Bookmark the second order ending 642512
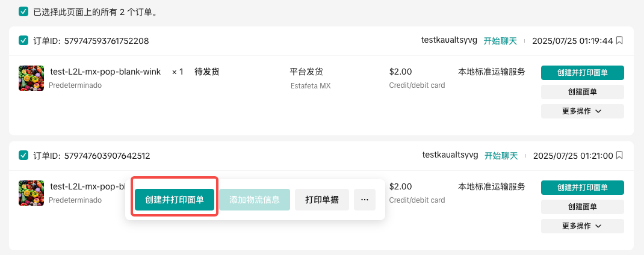Image resolution: width=644 pixels, height=255 pixels. tap(619, 156)
